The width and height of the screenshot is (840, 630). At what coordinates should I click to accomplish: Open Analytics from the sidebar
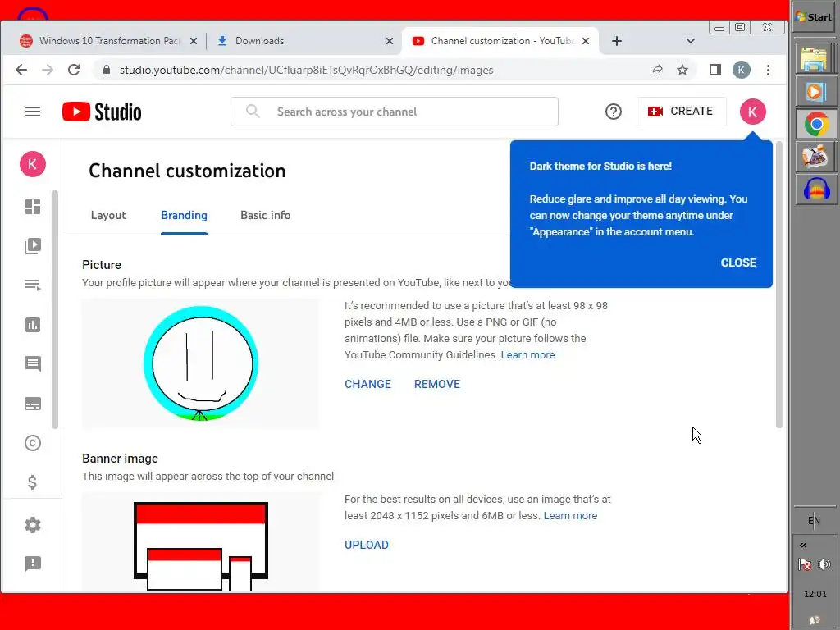[x=33, y=325]
